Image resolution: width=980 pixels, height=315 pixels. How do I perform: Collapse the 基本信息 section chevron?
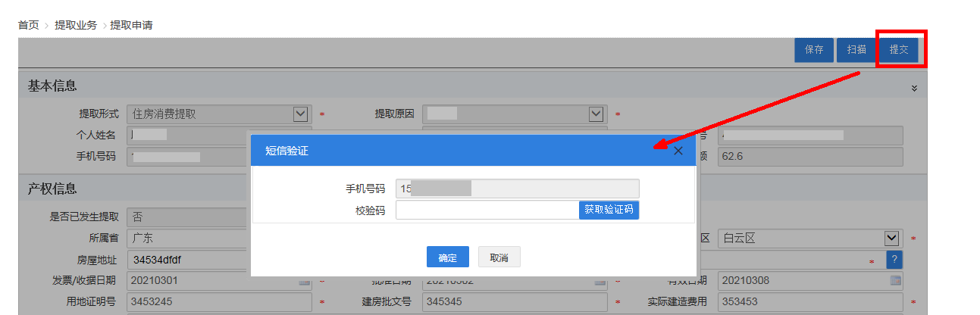914,88
